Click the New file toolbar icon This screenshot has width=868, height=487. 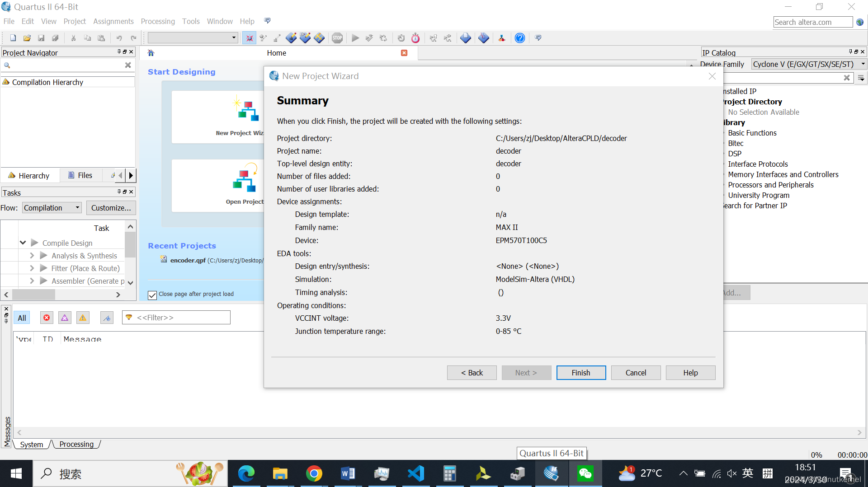click(13, 38)
